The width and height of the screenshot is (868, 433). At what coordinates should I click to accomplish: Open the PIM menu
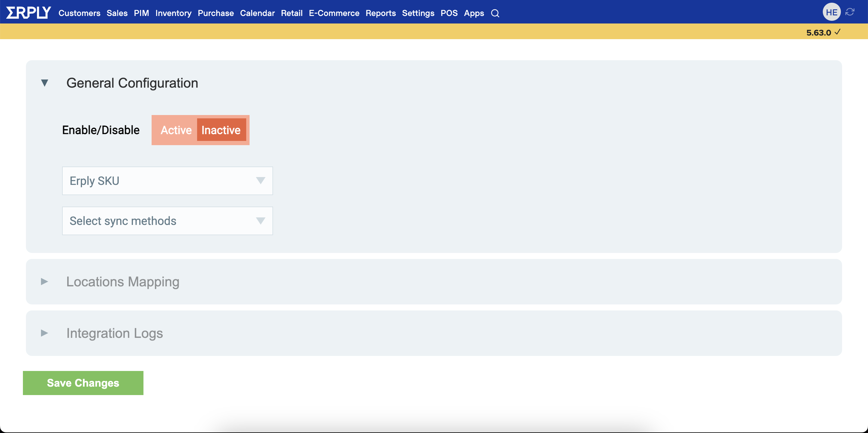coord(141,13)
